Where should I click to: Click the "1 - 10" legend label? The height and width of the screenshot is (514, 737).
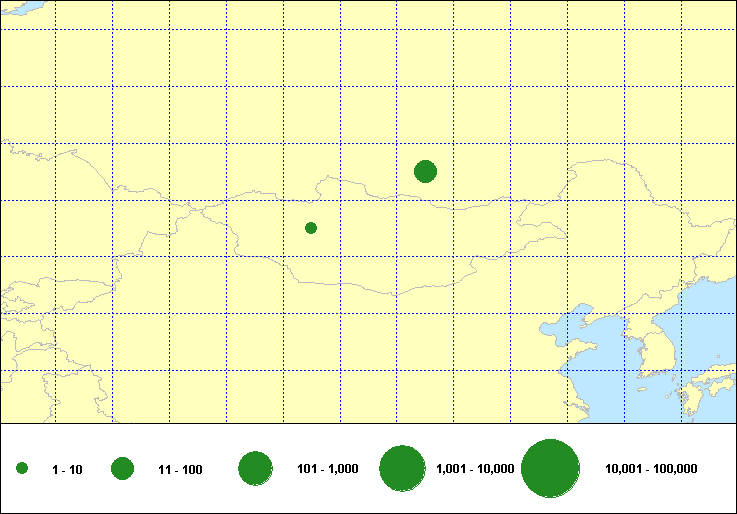click(68, 469)
